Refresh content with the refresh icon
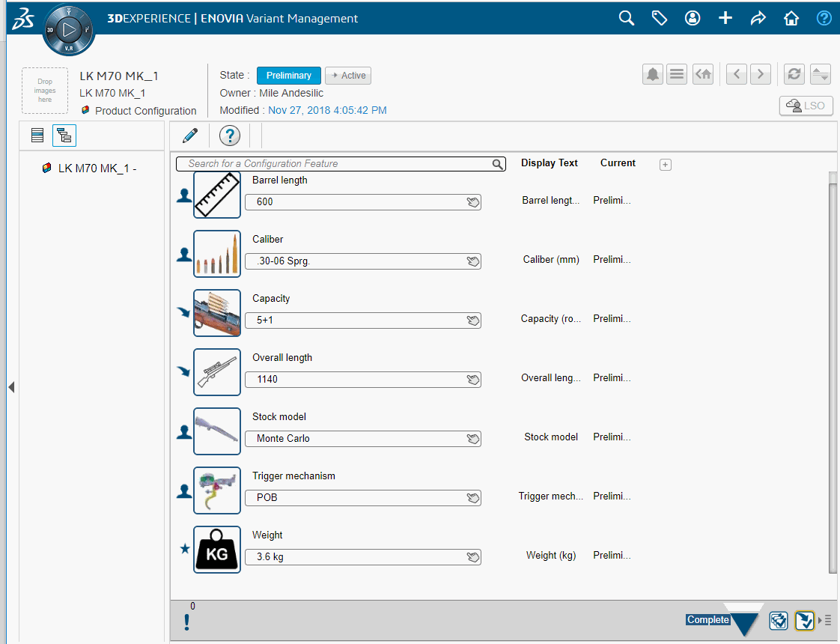This screenshot has width=840, height=644. tap(794, 73)
